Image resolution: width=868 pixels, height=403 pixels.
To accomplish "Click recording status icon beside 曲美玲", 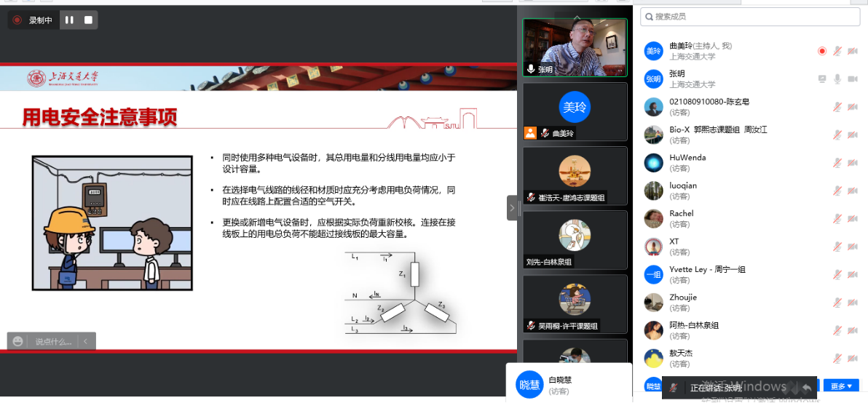I will pos(822,51).
